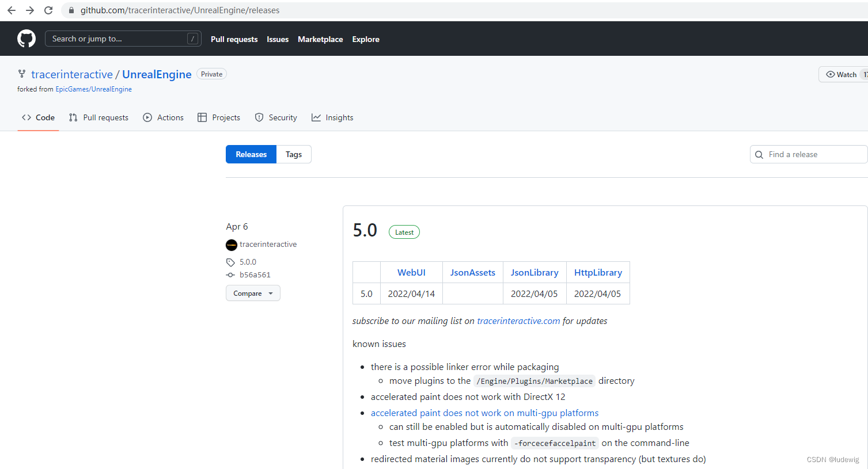Click the tag icon next to 5.0.0
The height and width of the screenshot is (469, 868).
(x=230, y=262)
